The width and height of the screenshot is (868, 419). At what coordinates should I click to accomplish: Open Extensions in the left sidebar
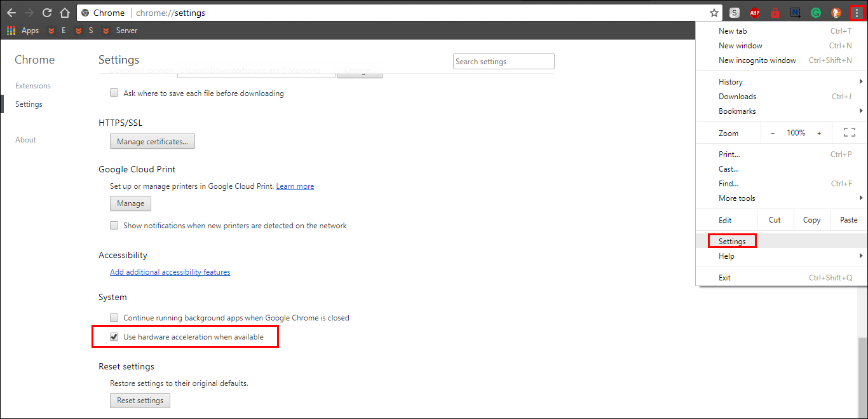pos(33,86)
